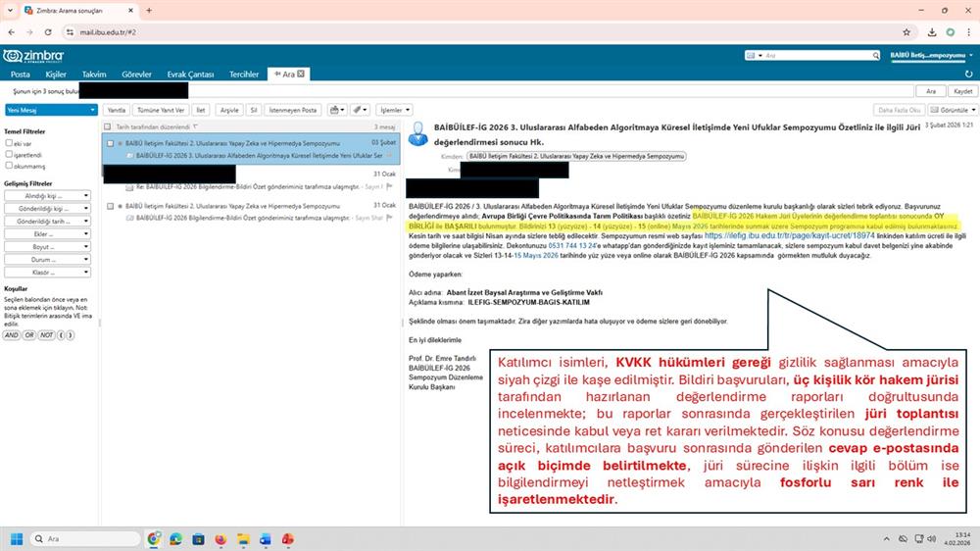Enable the 'eki var' filter checkbox
The height and width of the screenshot is (551, 980).
tap(9, 143)
